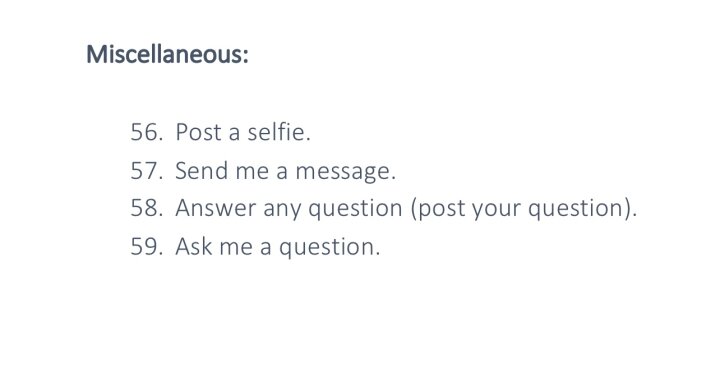720x387 pixels.
Task: Click the "Miscellaneous:" heading
Action: pyautogui.click(x=167, y=54)
